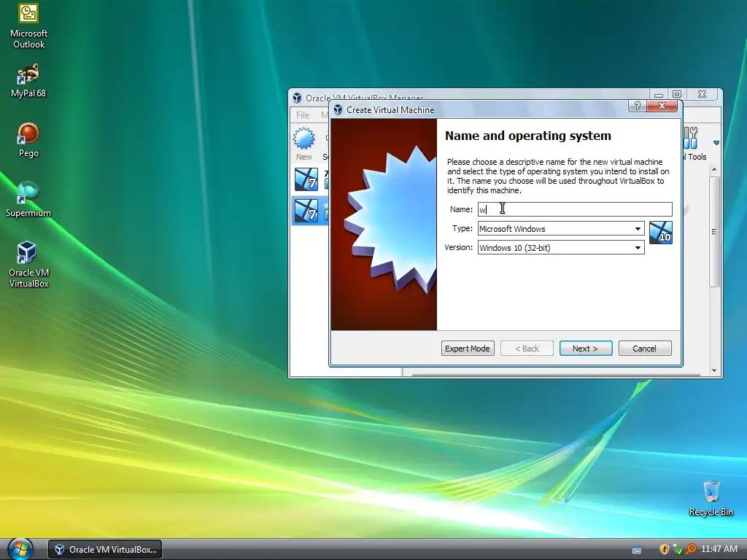This screenshot has height=560, width=747.
Task: Click the security shield tray icon
Action: pyautogui.click(x=664, y=549)
